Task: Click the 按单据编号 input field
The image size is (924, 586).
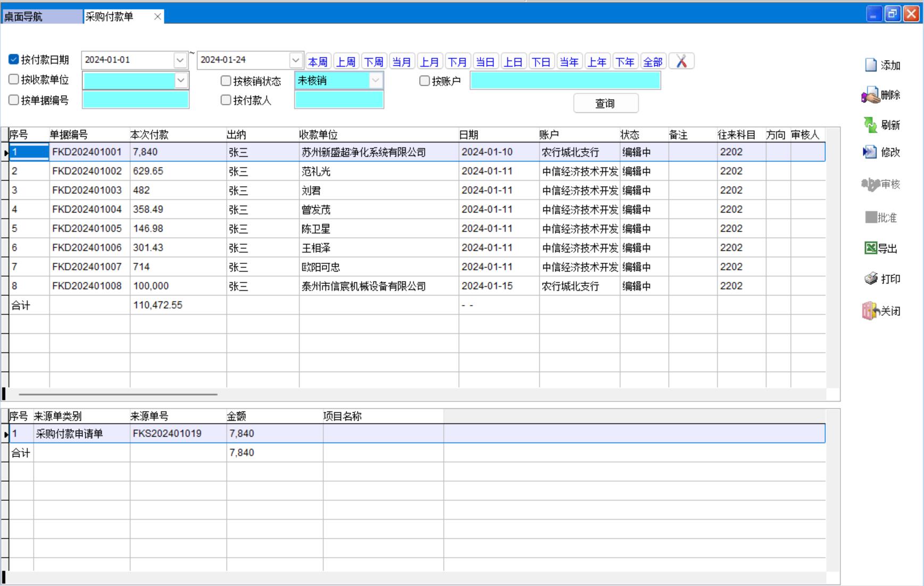Action: pyautogui.click(x=136, y=100)
